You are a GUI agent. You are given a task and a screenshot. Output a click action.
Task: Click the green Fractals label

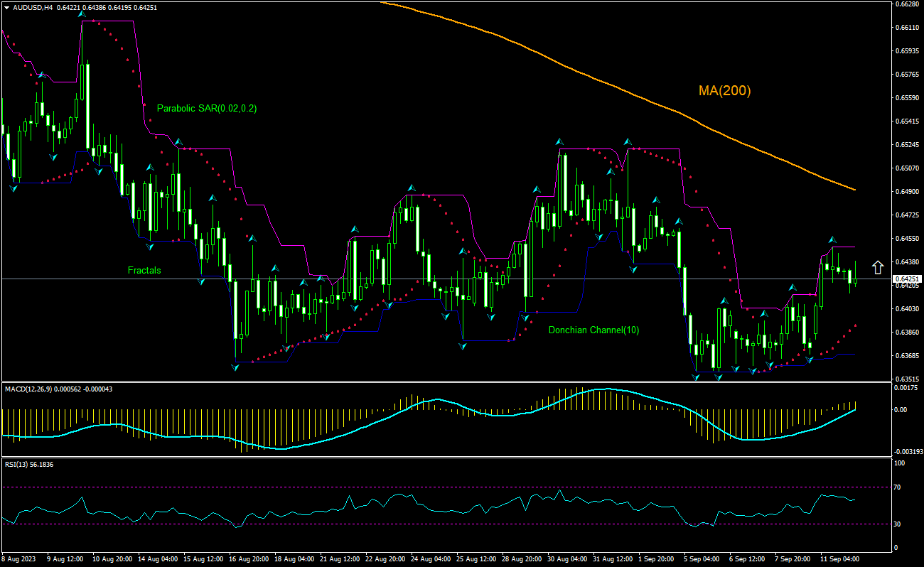point(144,271)
